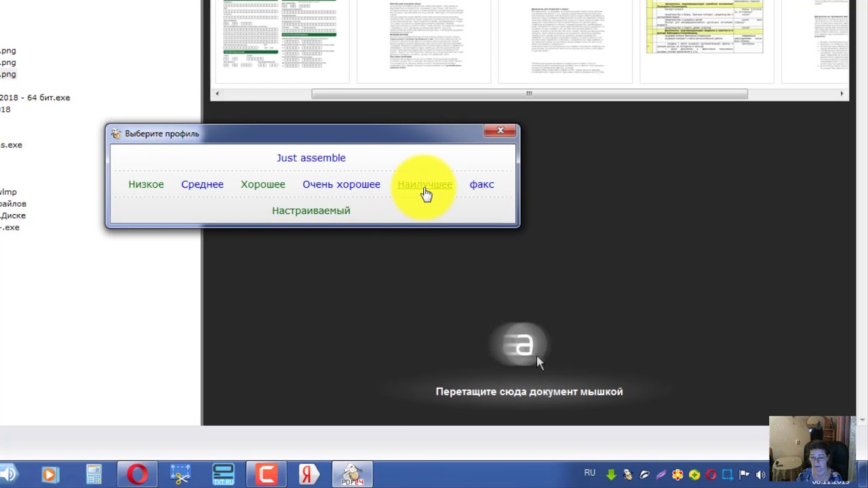Select the Факс profile

[x=481, y=184]
